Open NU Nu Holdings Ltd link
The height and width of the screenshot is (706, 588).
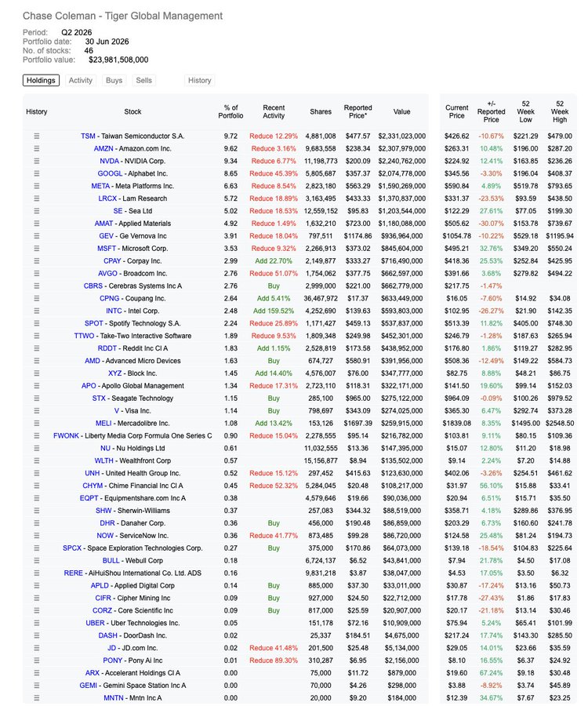click(x=132, y=449)
